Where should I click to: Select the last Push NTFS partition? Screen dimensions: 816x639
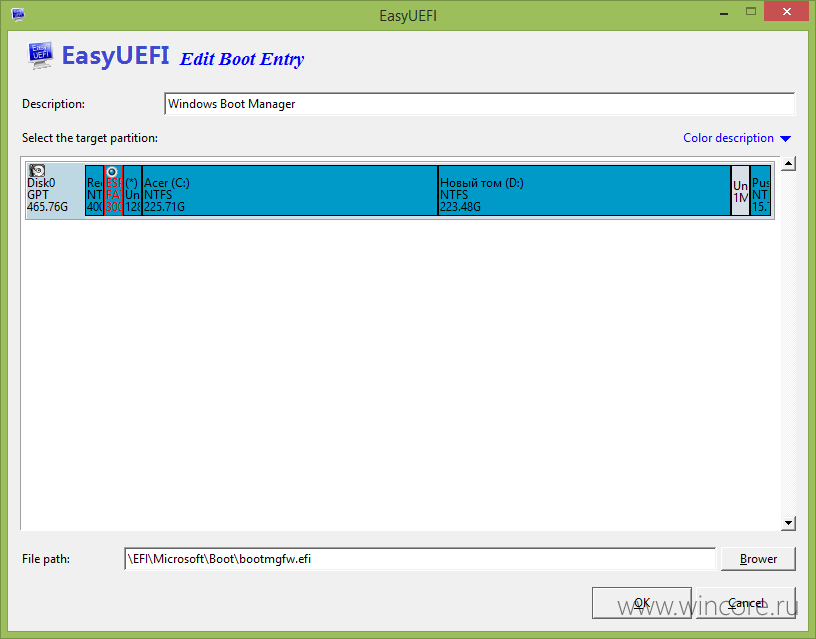coord(760,190)
